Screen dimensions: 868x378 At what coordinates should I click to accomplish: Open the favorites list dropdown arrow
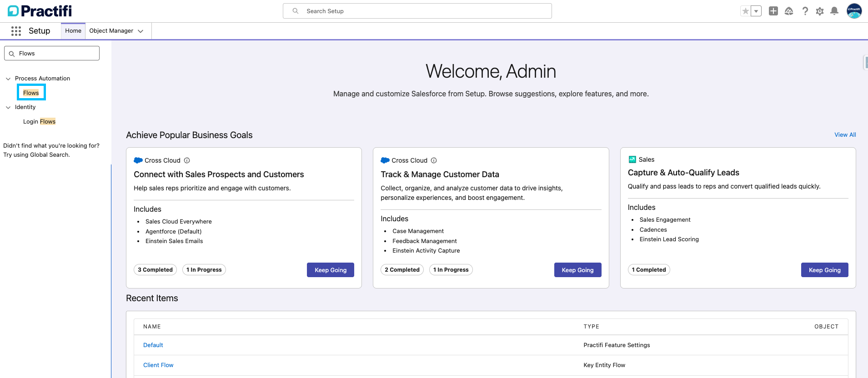(756, 11)
